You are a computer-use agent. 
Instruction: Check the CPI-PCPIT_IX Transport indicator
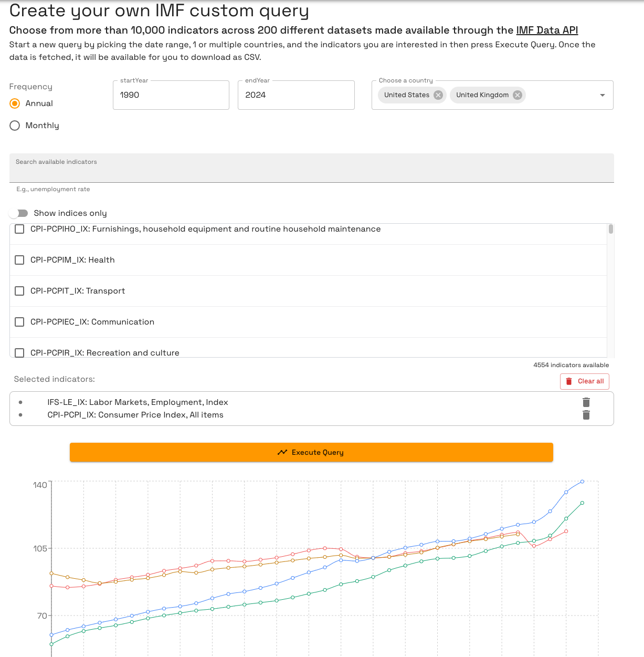(x=19, y=291)
